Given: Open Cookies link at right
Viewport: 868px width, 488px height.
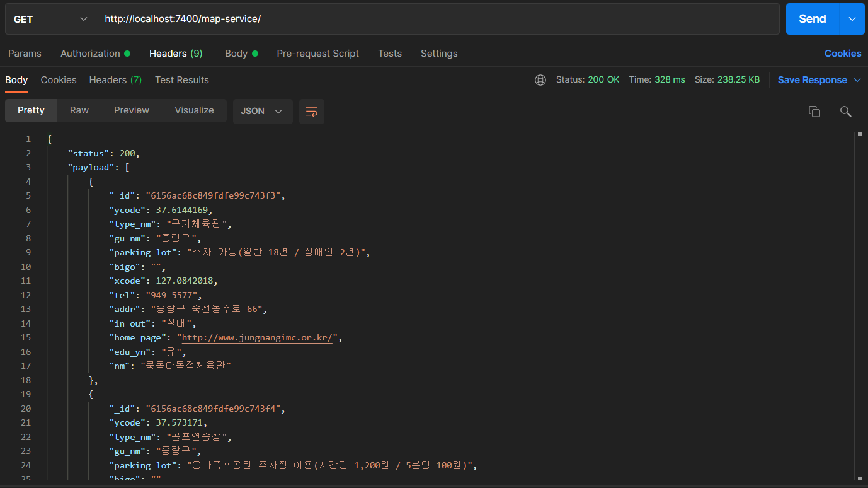Looking at the screenshot, I should point(843,54).
